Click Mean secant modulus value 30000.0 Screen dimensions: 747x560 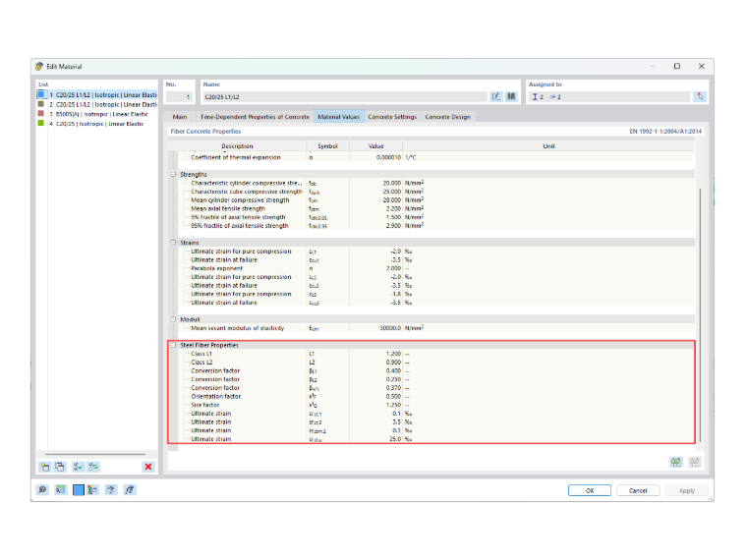pyautogui.click(x=390, y=328)
